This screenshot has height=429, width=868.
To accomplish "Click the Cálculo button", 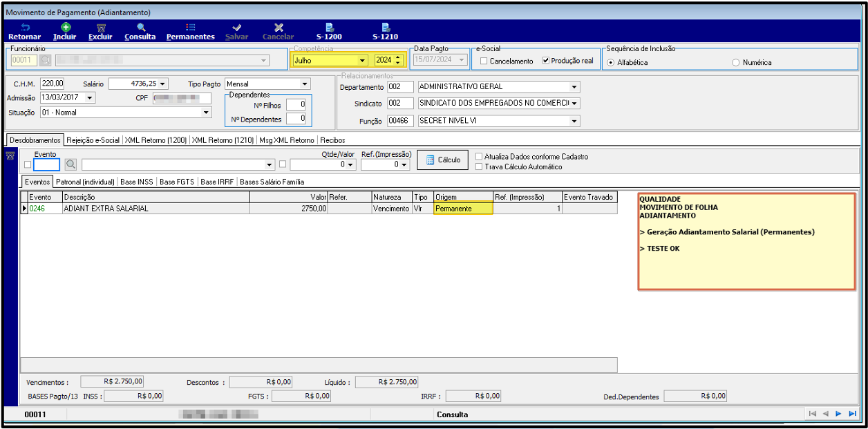I will [x=443, y=160].
